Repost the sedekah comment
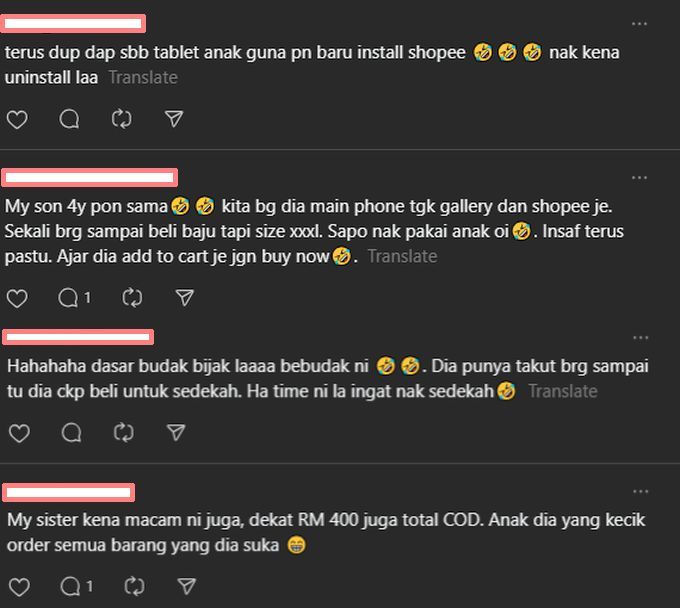The image size is (680, 608). [x=124, y=432]
